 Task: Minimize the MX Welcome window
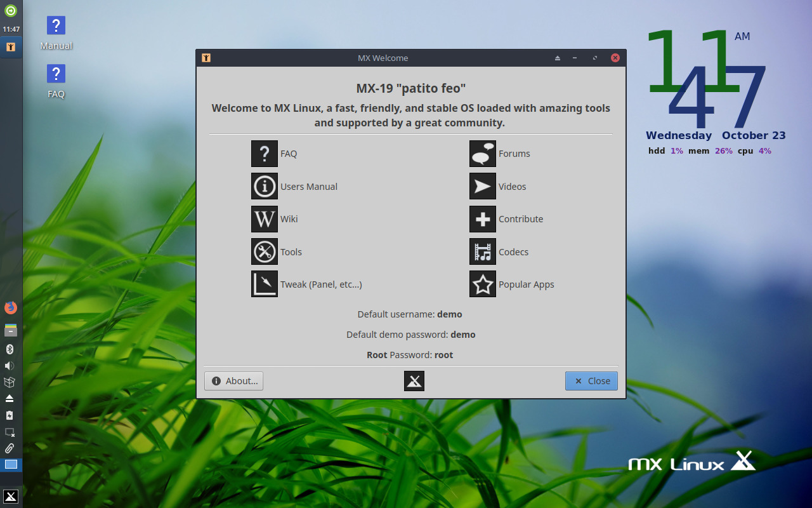(x=575, y=58)
